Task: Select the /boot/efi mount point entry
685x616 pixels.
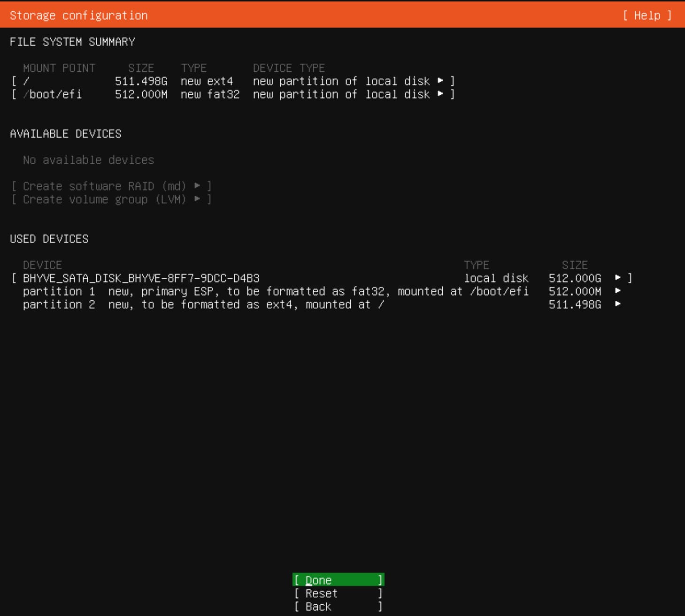Action: click(x=233, y=94)
